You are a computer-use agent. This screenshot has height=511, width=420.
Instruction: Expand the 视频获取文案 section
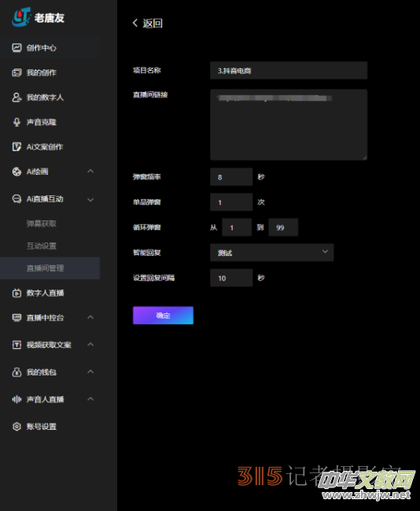click(90, 344)
